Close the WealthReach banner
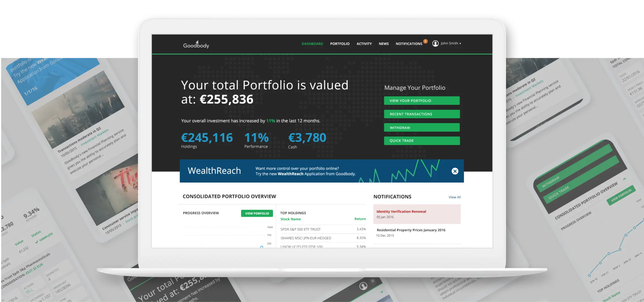 click(x=455, y=171)
